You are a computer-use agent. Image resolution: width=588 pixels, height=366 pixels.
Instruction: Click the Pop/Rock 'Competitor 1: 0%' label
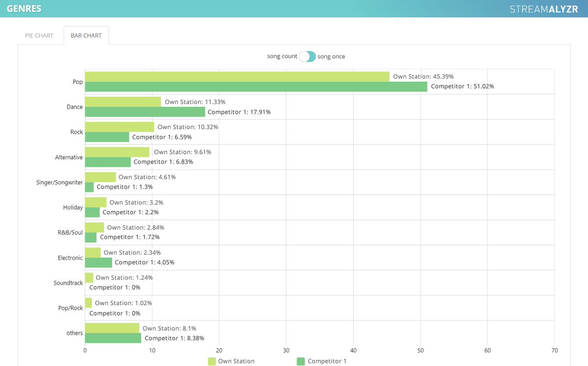point(115,314)
